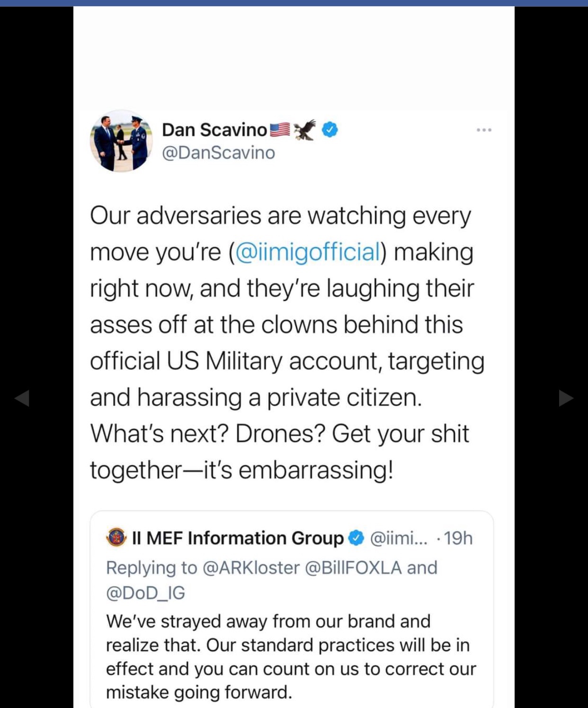Open the Dan Scavino display name
This screenshot has width=588, height=708.
click(x=214, y=129)
